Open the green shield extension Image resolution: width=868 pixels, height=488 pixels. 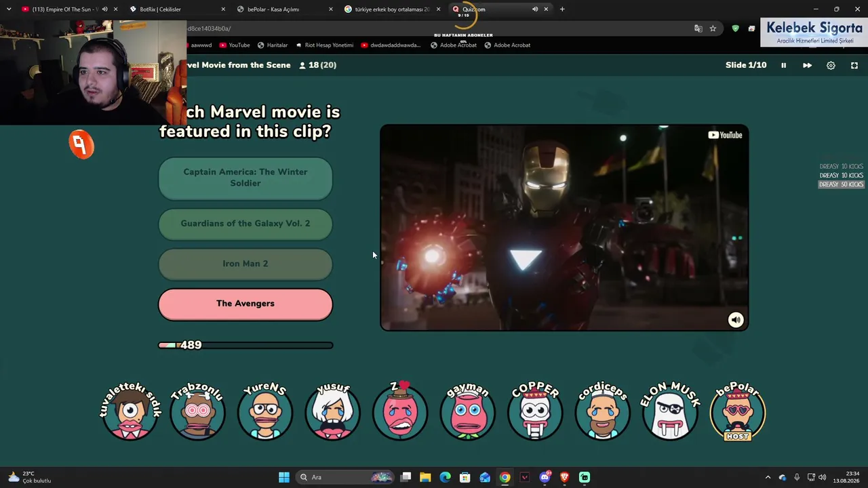pyautogui.click(x=735, y=28)
